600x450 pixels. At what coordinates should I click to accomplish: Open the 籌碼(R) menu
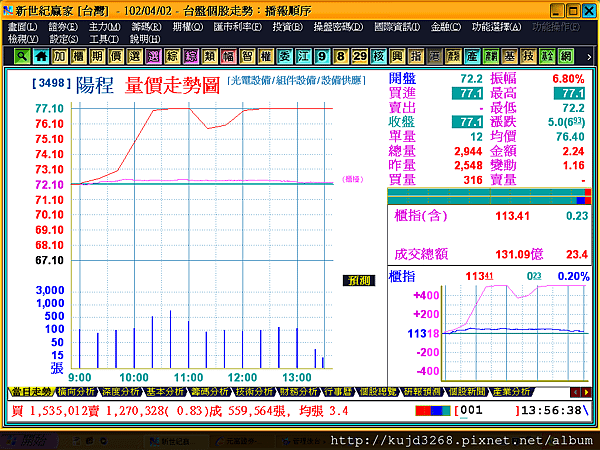click(x=146, y=27)
